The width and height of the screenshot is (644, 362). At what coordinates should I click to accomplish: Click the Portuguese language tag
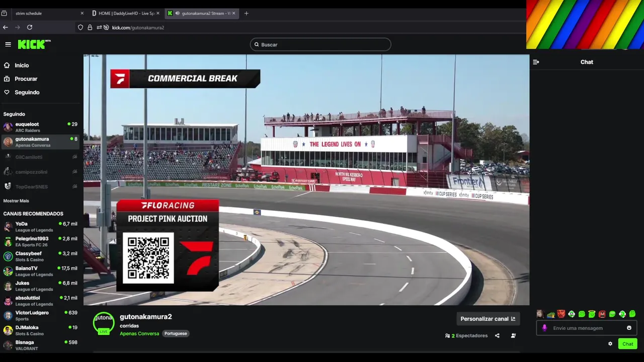coord(176,333)
